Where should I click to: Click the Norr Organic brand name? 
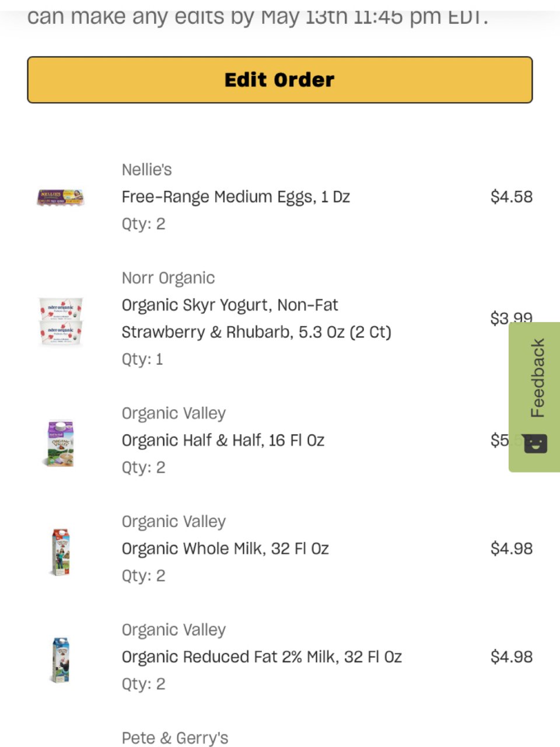coord(168,278)
